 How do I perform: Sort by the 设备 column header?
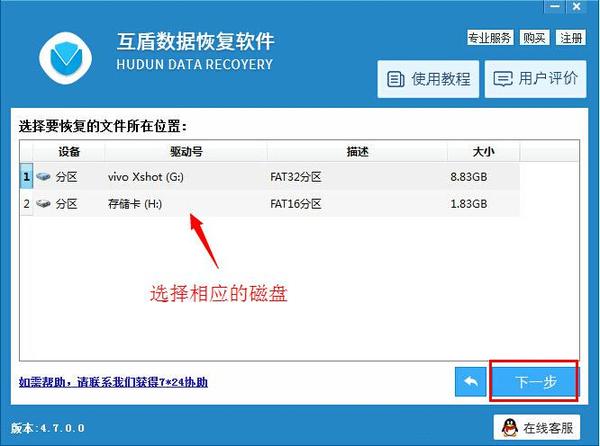[x=69, y=151]
